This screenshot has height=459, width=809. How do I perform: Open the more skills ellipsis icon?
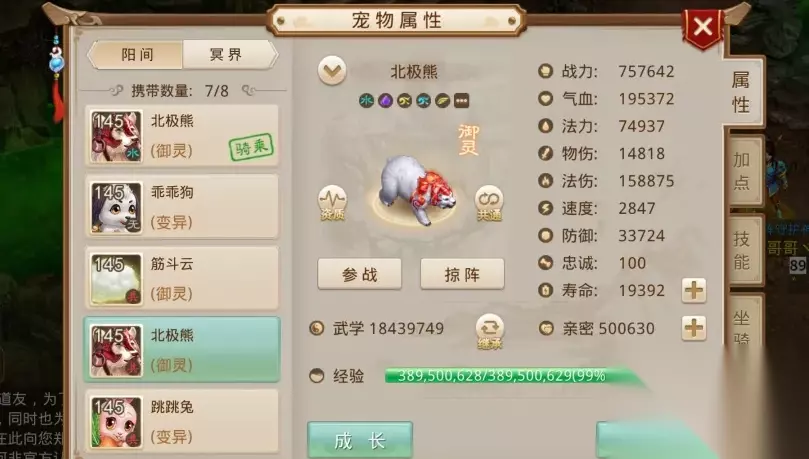point(461,101)
